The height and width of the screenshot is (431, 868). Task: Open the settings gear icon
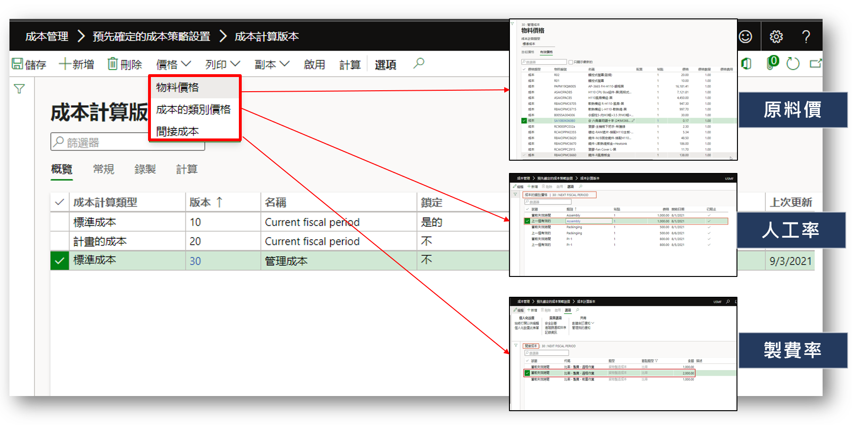point(777,36)
